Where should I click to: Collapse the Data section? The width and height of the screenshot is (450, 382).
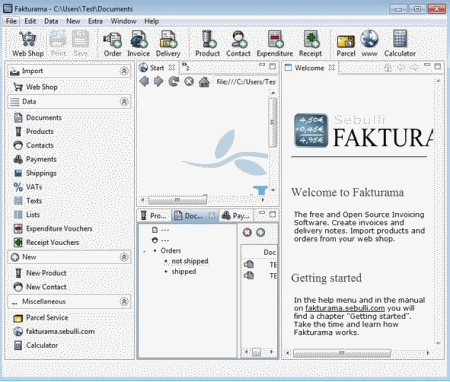click(x=124, y=101)
